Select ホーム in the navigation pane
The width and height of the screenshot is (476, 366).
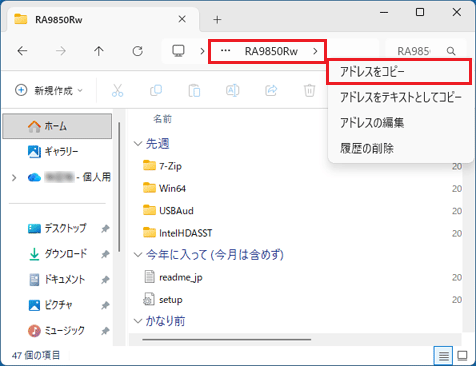click(x=57, y=126)
